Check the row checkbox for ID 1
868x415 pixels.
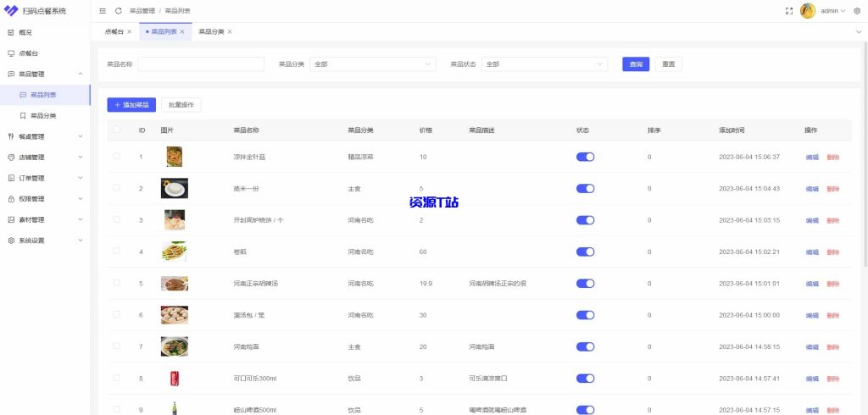116,156
